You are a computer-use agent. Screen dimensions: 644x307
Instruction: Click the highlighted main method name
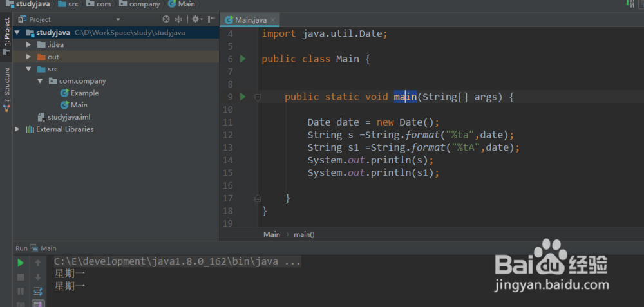pyautogui.click(x=405, y=97)
